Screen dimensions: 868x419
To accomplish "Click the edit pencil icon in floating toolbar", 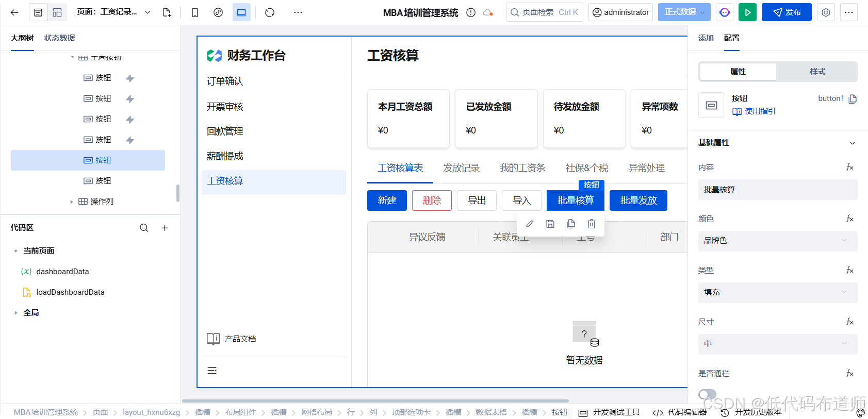I will click(530, 224).
